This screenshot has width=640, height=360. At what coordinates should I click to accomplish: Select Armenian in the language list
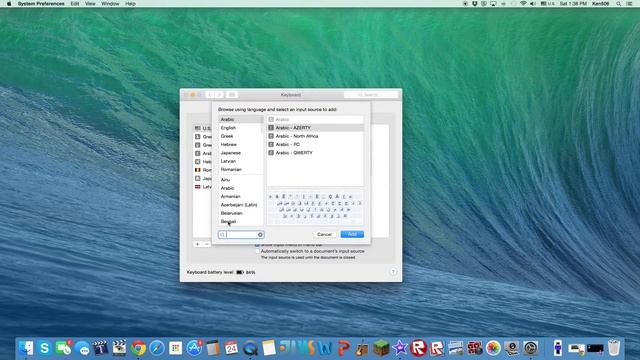coord(241,196)
